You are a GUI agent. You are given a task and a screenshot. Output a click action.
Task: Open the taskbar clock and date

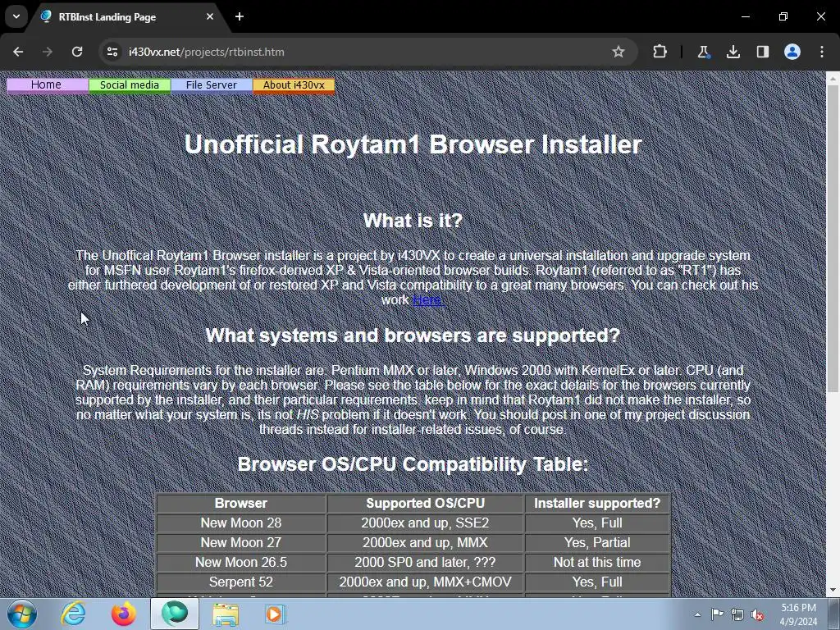[x=798, y=614]
